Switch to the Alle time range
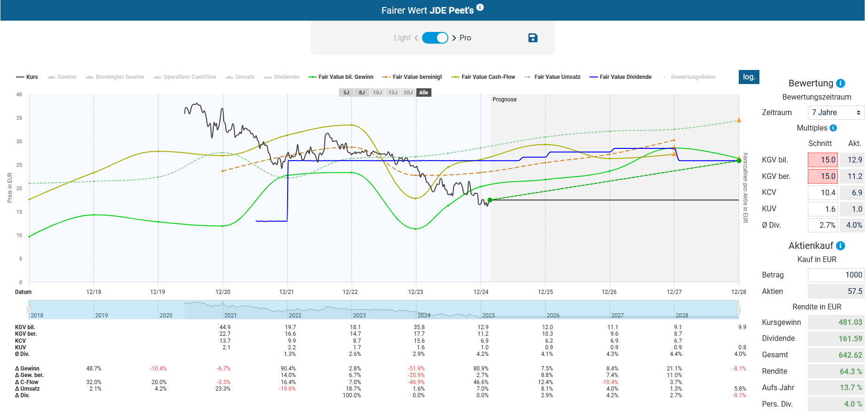 (x=423, y=92)
